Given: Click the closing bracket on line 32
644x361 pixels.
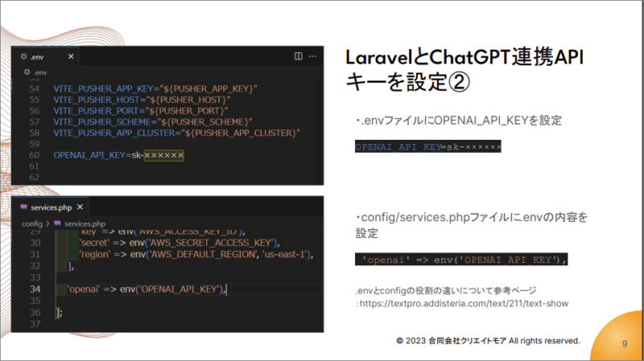Looking at the screenshot, I should tap(71, 266).
